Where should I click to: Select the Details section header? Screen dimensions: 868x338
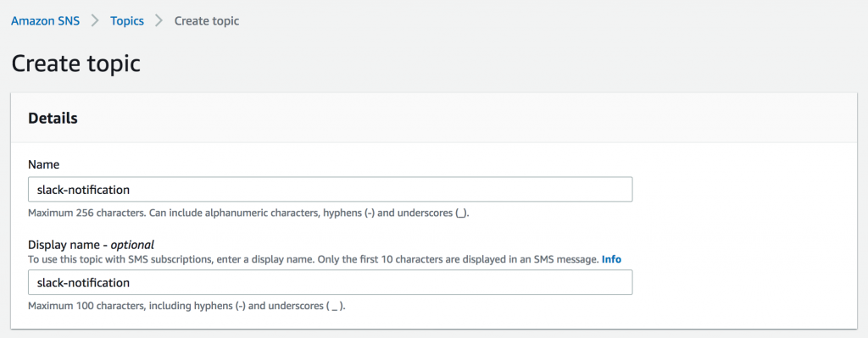(x=53, y=118)
